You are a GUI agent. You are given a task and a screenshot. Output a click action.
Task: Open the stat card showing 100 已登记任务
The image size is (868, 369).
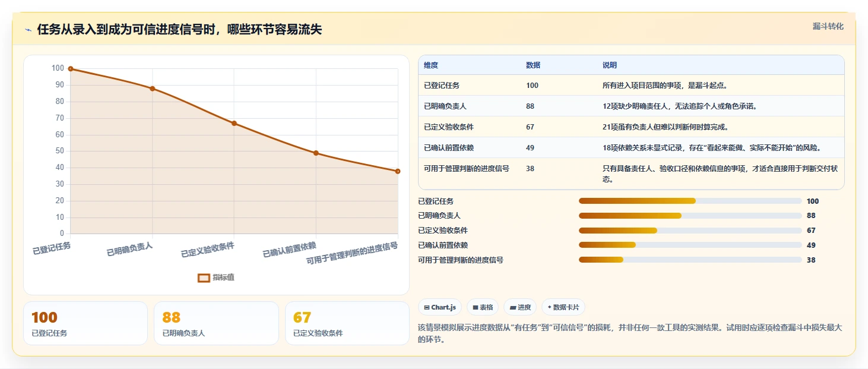(x=85, y=323)
